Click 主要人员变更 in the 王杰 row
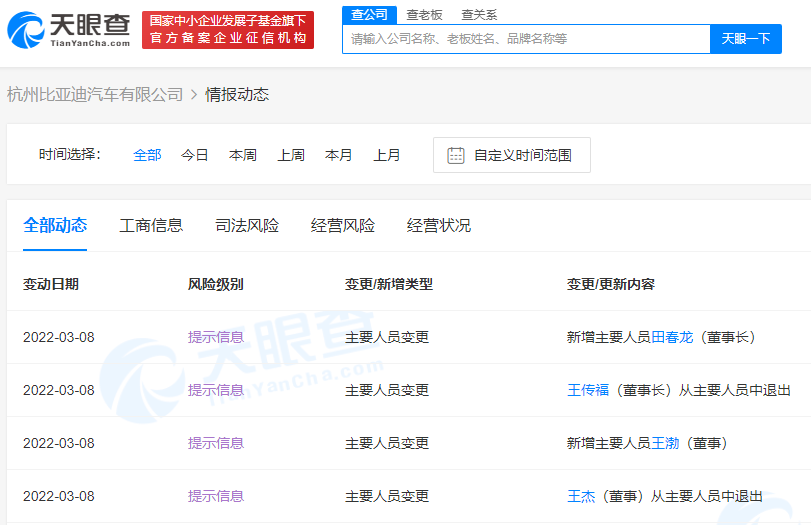811x525 pixels. point(387,496)
